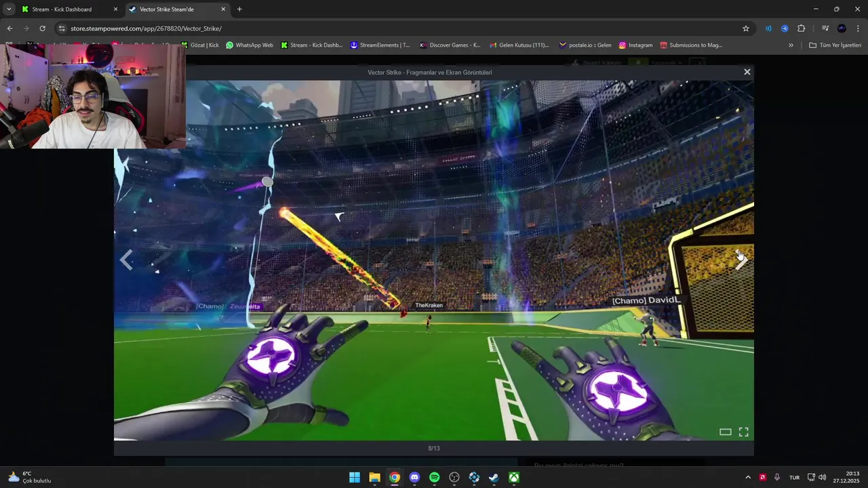Open a new browser tab
Image resolution: width=868 pixels, height=488 pixels.
(239, 9)
